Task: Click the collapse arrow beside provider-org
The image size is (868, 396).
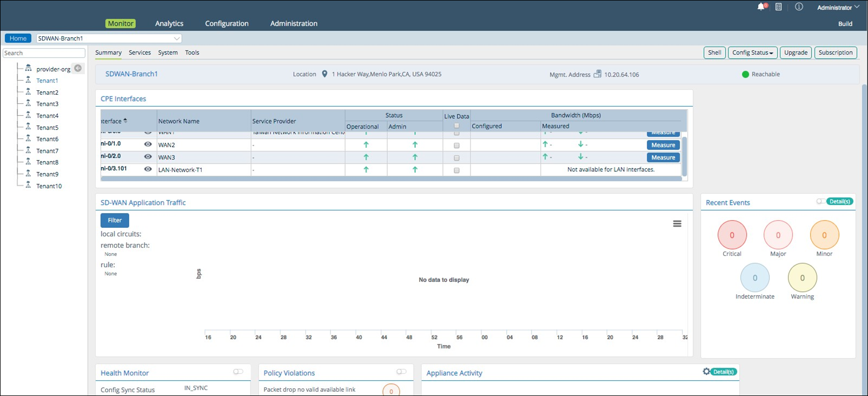Action: click(x=78, y=68)
